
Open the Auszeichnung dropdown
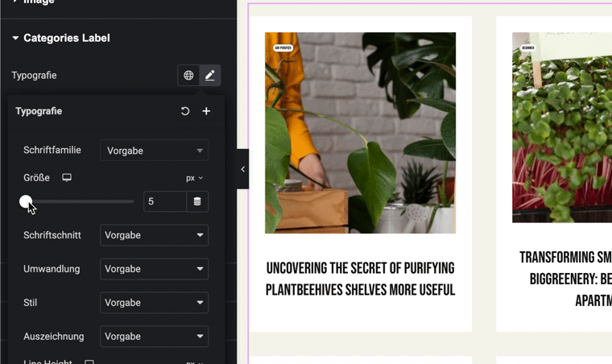click(154, 337)
